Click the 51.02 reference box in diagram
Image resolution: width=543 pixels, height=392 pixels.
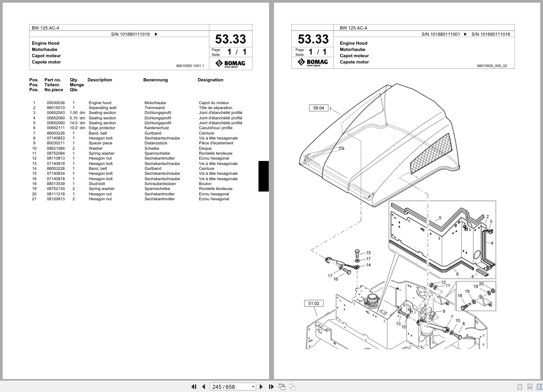(314, 303)
